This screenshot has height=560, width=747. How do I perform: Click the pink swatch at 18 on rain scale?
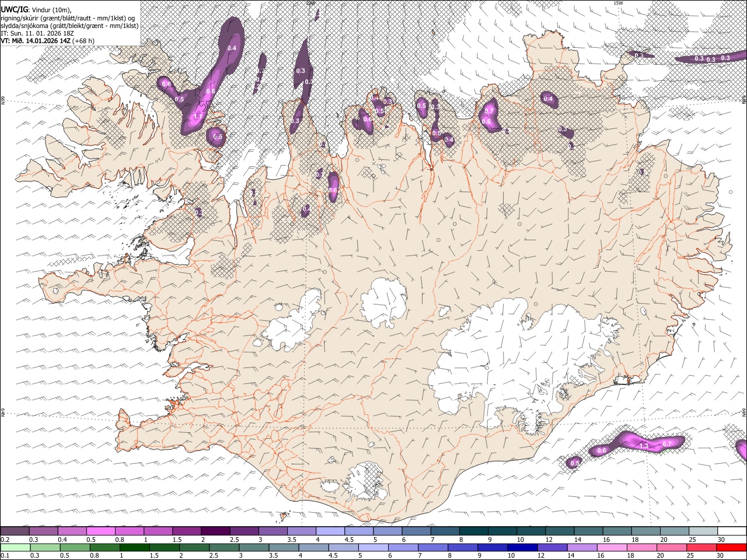[641, 547]
